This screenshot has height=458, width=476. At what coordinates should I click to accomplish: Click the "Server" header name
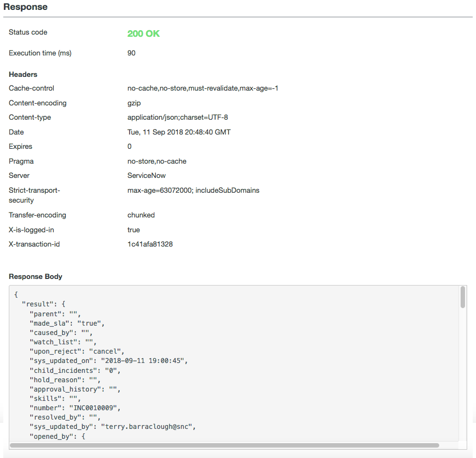click(x=19, y=176)
